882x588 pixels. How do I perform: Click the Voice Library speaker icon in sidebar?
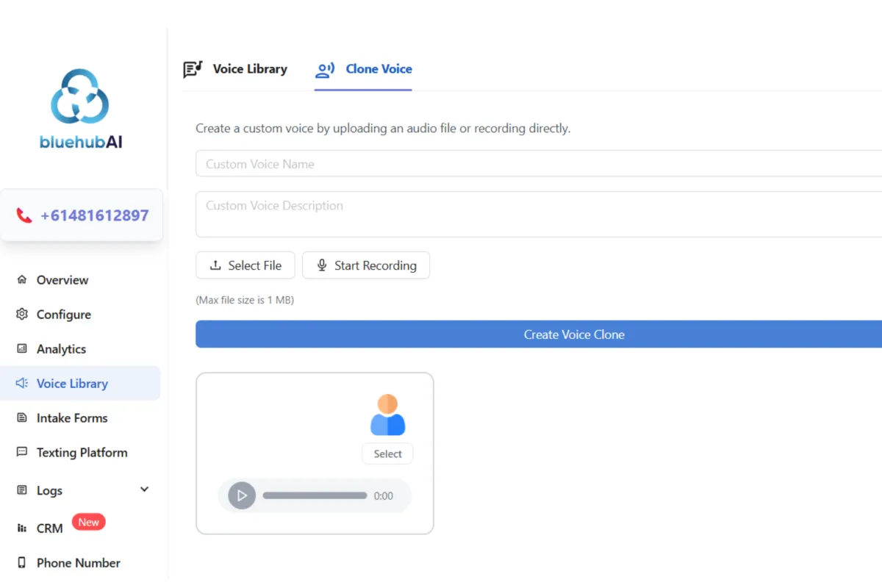point(22,384)
